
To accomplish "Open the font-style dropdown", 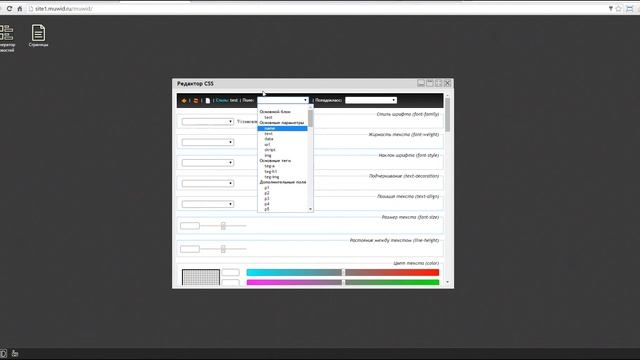I will point(208,163).
